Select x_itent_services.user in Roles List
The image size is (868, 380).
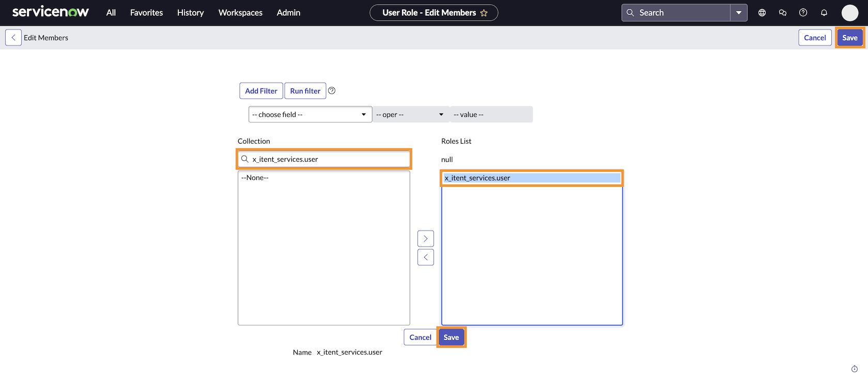[x=531, y=178]
